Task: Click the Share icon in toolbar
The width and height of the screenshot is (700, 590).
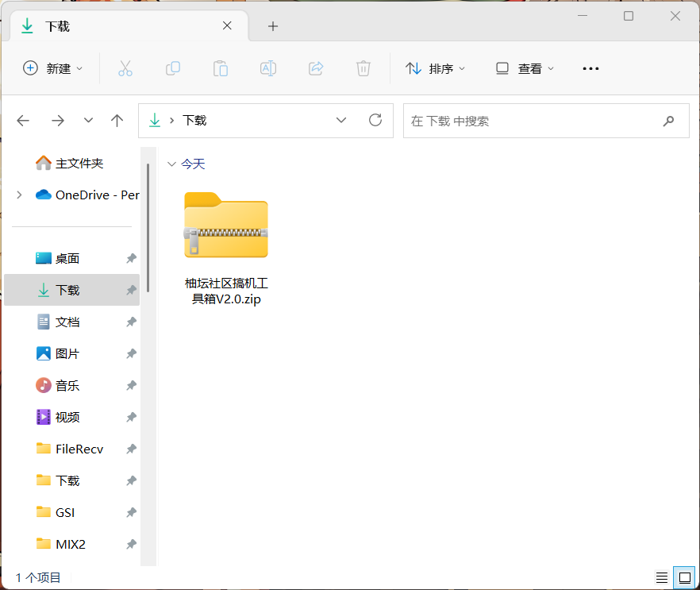Action: pyautogui.click(x=316, y=68)
